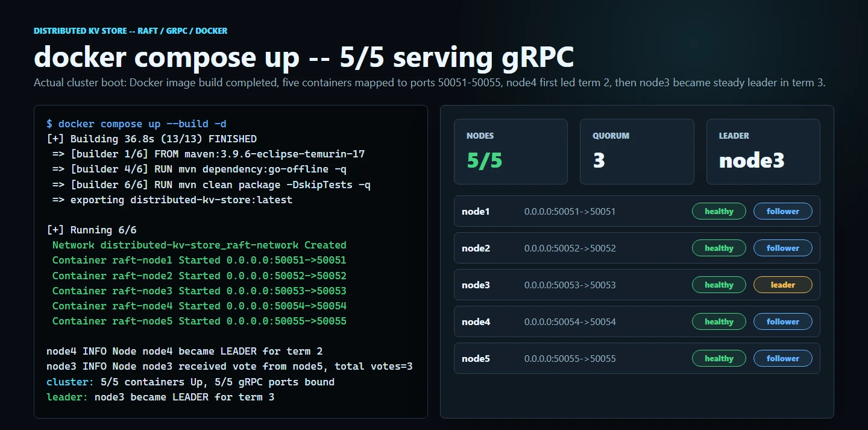Click the node4 follower badge
868x430 pixels.
pos(783,321)
